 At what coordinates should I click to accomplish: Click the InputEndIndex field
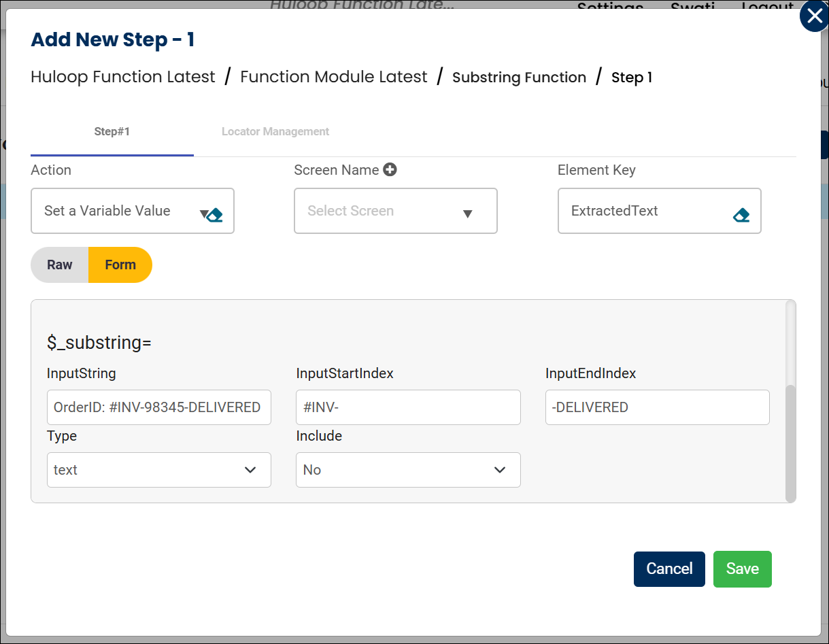click(657, 407)
